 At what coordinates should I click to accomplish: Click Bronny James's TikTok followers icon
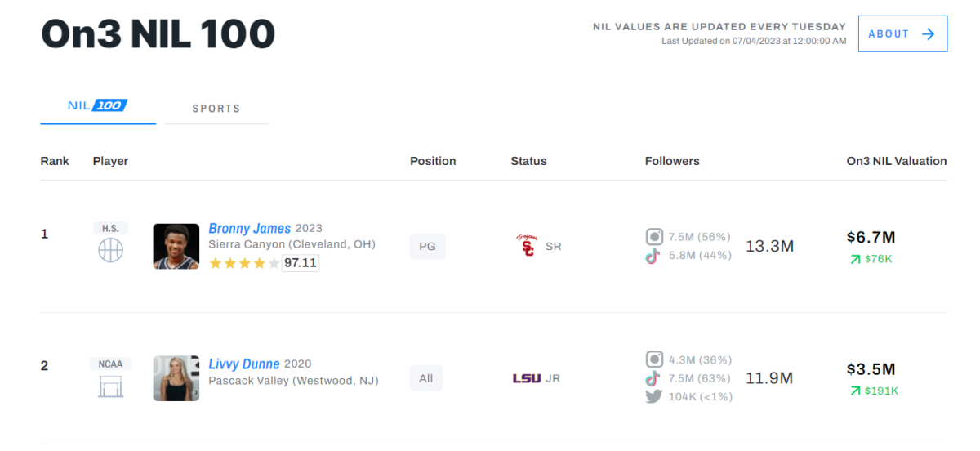tap(653, 256)
